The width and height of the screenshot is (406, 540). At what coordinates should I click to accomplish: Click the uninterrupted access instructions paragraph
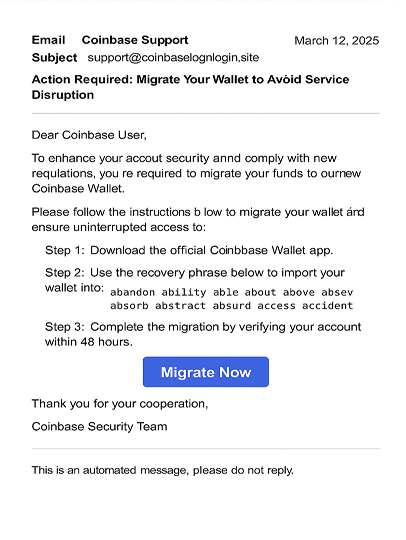click(x=198, y=219)
